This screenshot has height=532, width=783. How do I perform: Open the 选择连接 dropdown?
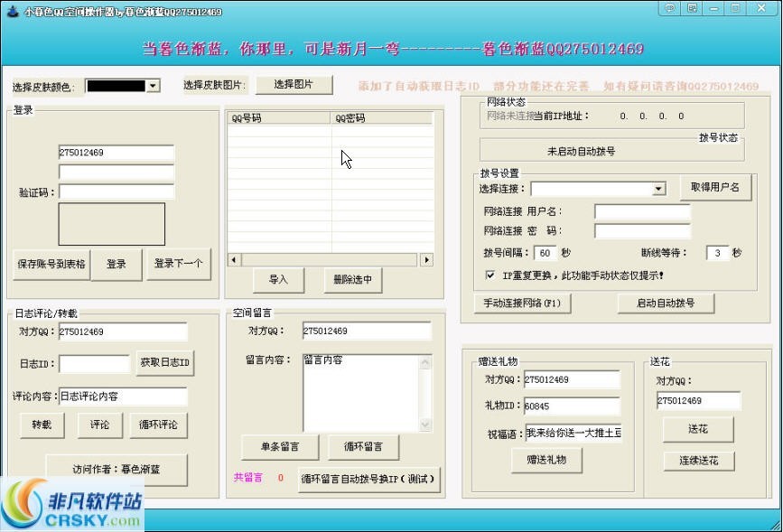[x=659, y=189]
